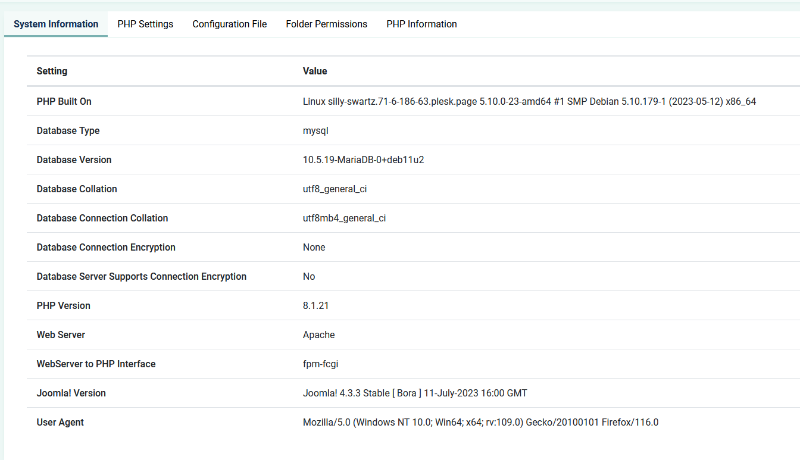Select the Database Connection Encryption label
This screenshot has width=800, height=460.
(x=106, y=247)
